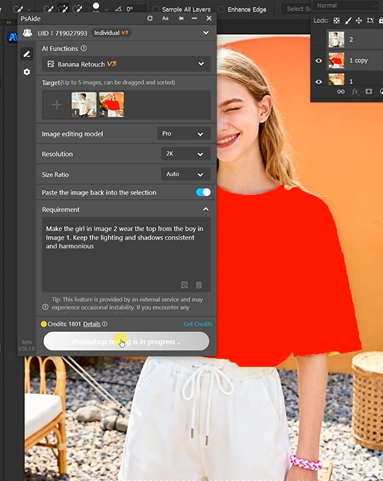Click the Add layer mask icon

369,91
